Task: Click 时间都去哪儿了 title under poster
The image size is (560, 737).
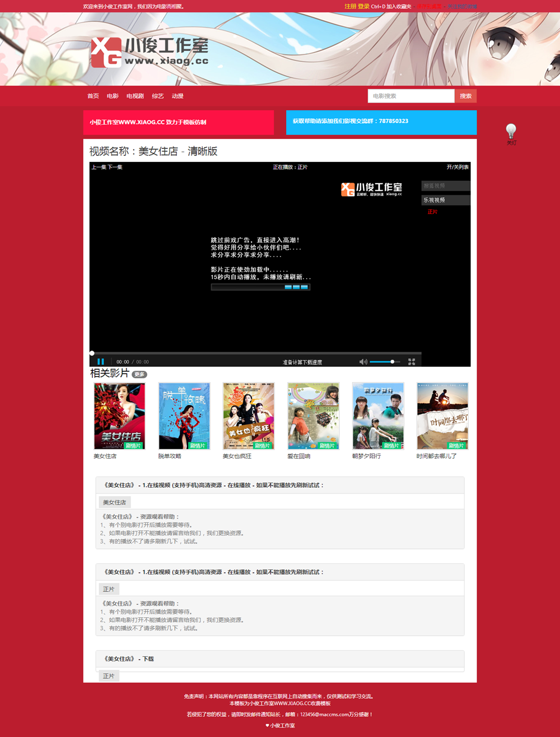Action: click(437, 456)
